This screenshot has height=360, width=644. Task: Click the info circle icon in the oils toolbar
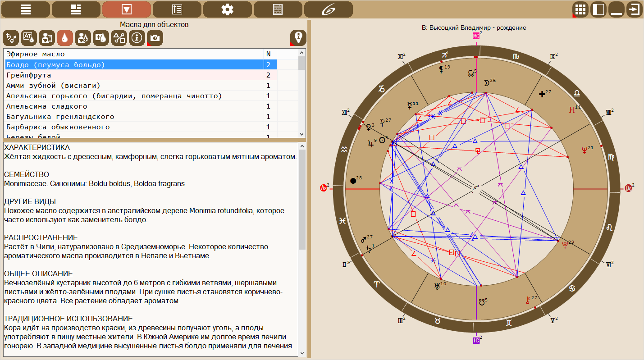[137, 38]
